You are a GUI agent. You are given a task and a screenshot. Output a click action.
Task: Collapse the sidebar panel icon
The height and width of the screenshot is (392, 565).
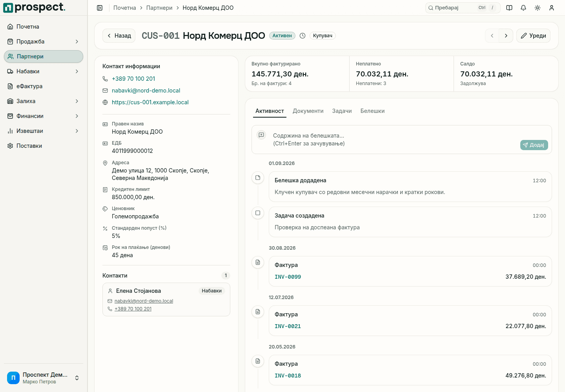click(100, 8)
